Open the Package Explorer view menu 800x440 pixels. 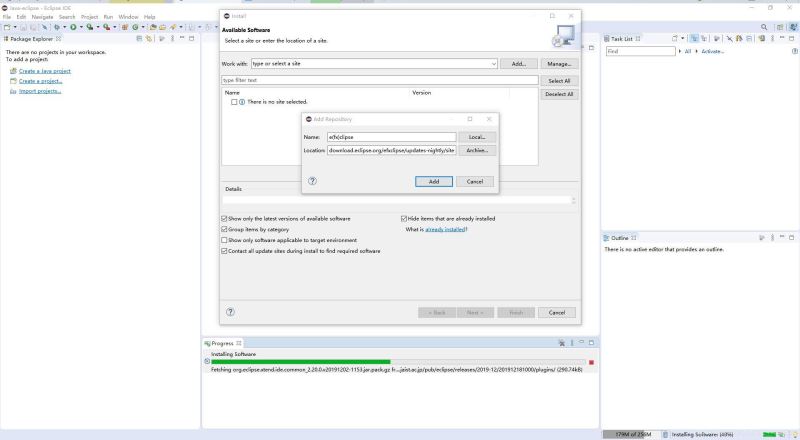click(172, 38)
